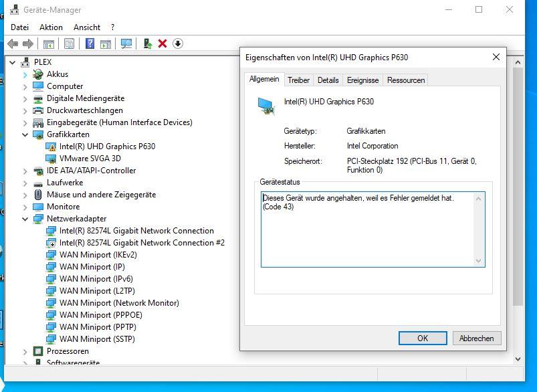Select the Allgemein tab
Screen dimensions: 537x392
click(x=264, y=79)
